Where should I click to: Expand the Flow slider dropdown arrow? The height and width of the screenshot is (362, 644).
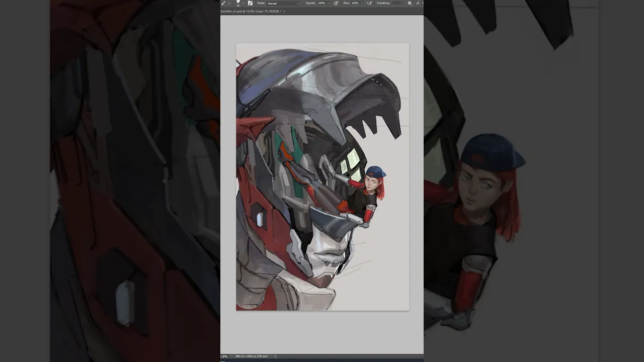pyautogui.click(x=362, y=3)
